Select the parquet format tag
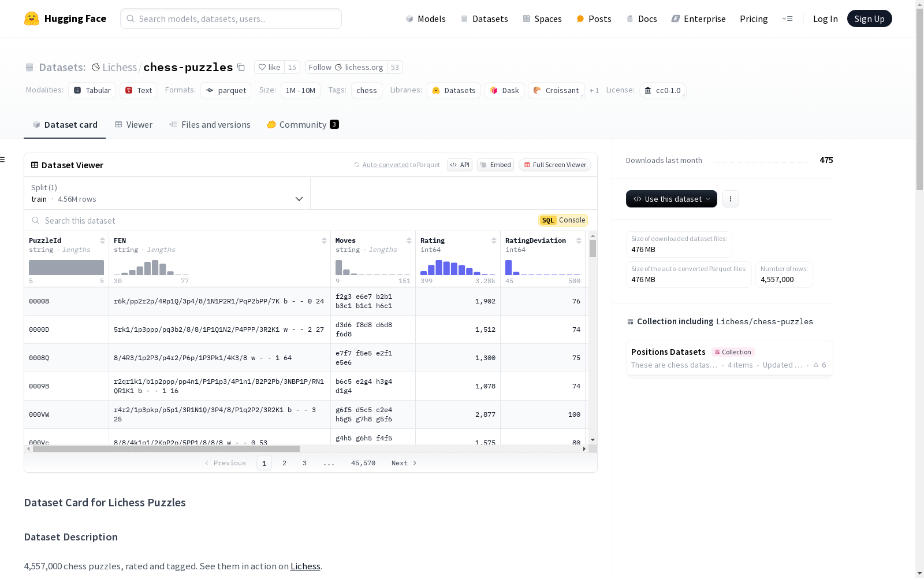Screen dimensions: 924x578 coord(226,90)
